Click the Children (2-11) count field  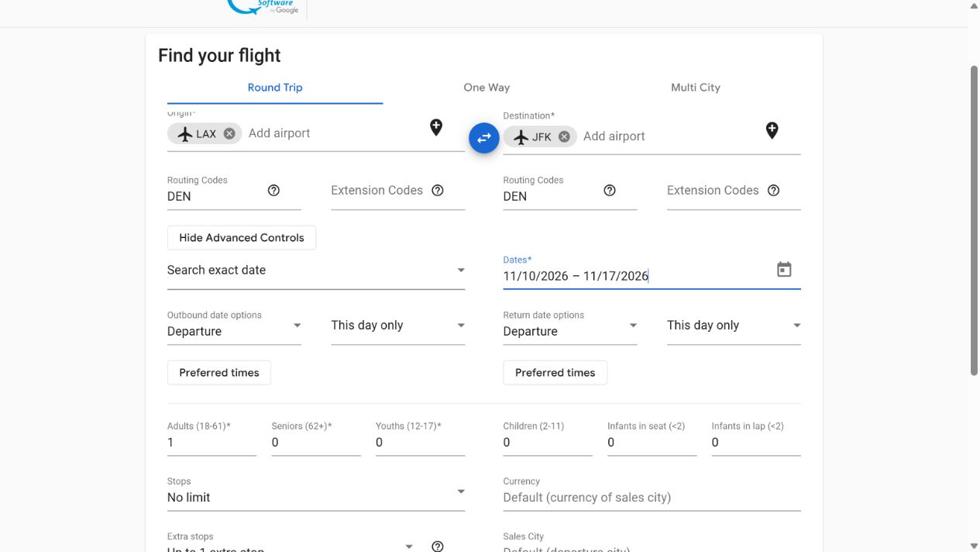click(548, 442)
